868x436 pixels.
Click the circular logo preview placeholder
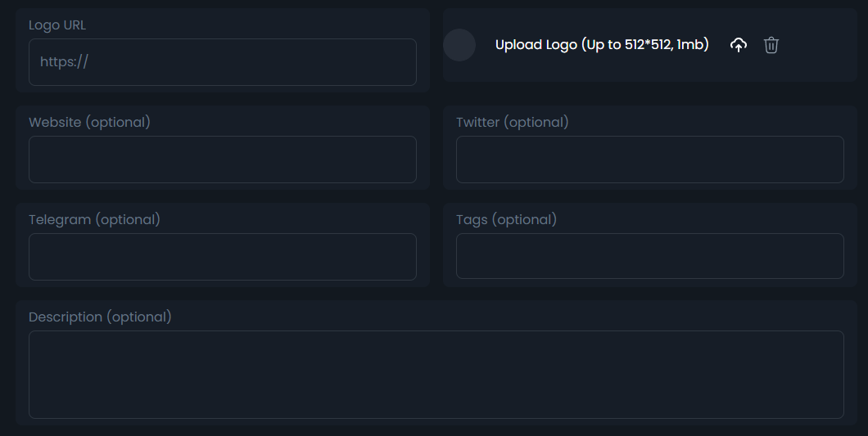[459, 45]
